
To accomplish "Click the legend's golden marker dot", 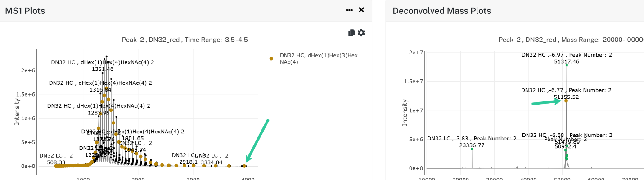I will click(x=271, y=59).
